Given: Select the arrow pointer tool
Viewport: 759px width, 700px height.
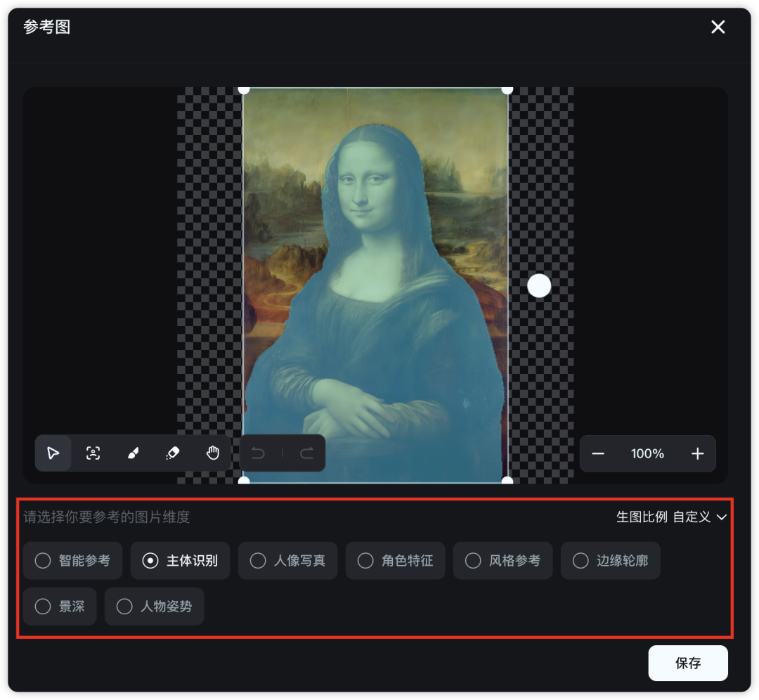Looking at the screenshot, I should point(53,453).
